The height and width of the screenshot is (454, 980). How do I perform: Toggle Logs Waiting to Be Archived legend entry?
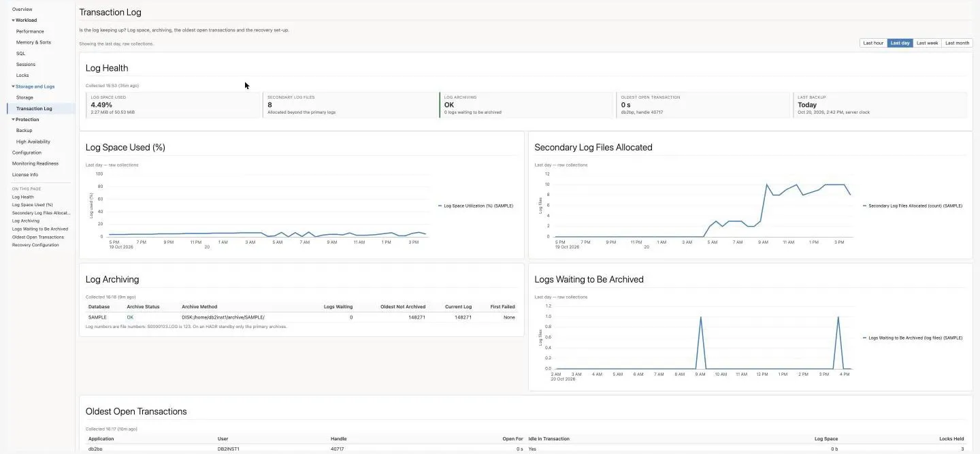pos(913,338)
